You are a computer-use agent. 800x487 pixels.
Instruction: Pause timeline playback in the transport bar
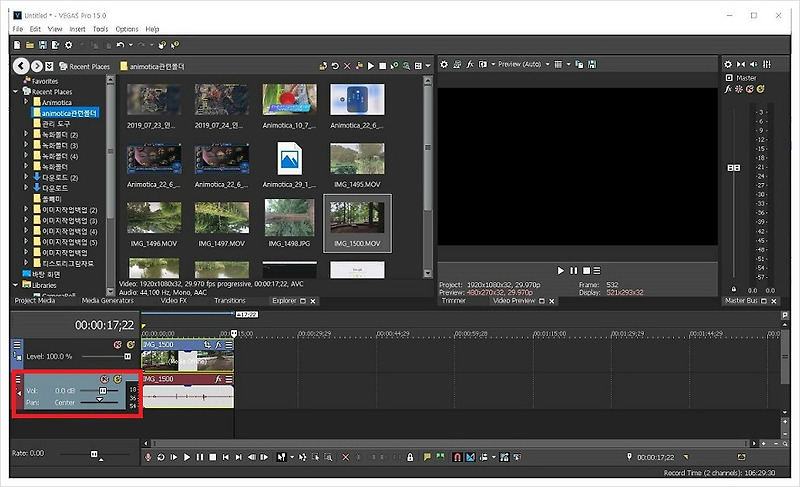(200, 457)
